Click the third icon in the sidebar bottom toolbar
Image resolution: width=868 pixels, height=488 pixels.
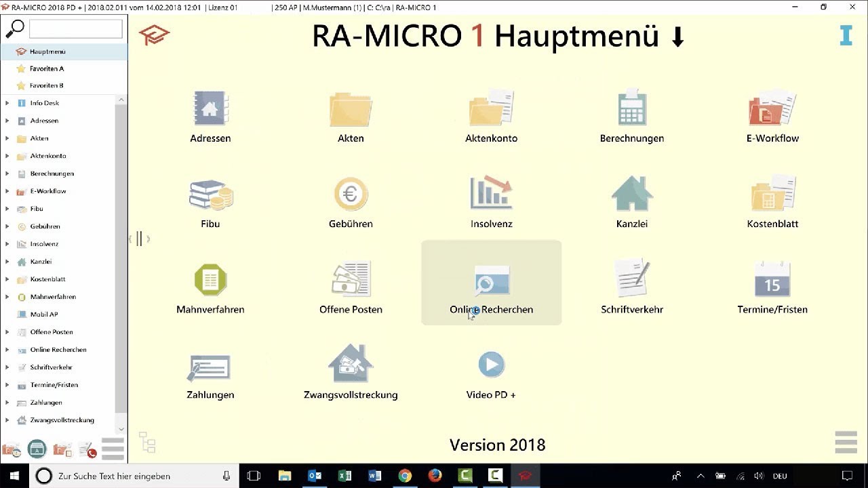tap(62, 449)
